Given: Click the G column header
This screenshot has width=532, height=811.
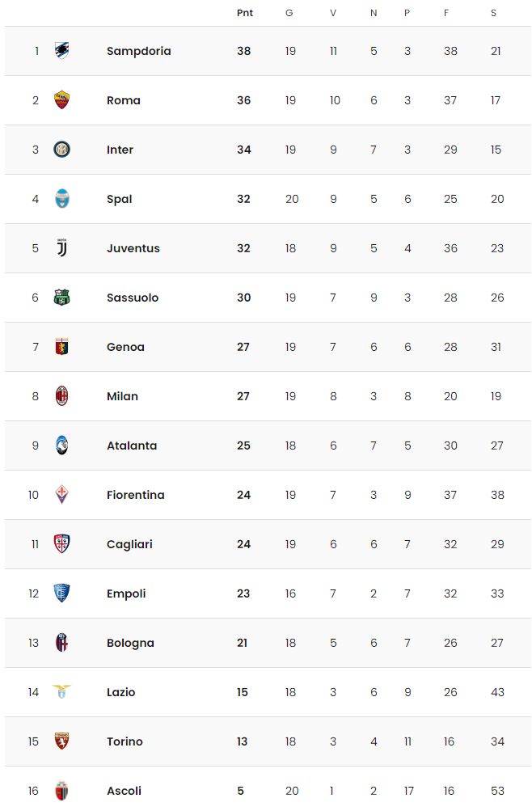Looking at the screenshot, I should click(289, 13).
